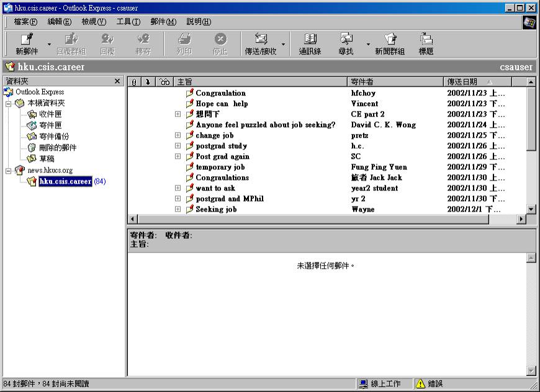Click the 列印 print toolbar icon
This screenshot has width=540, height=392.
(184, 39)
